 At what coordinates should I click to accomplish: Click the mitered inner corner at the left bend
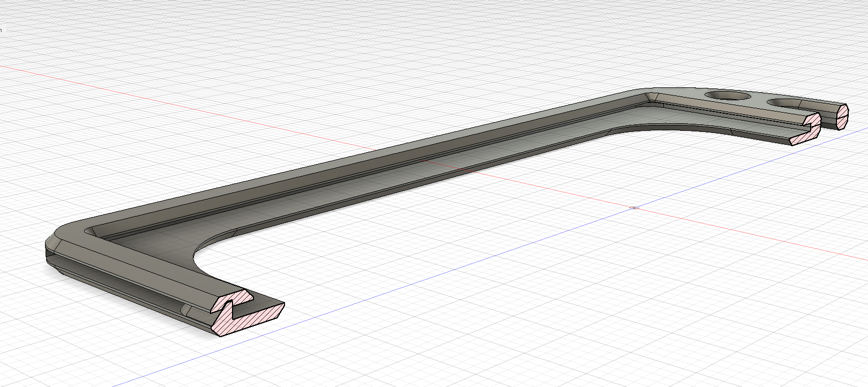coord(94,232)
